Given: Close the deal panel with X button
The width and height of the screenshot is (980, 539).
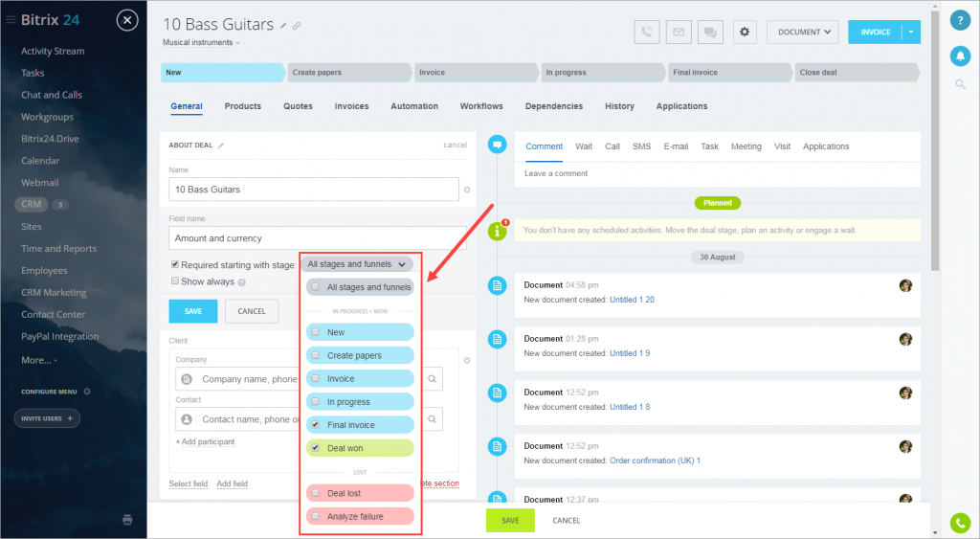Looking at the screenshot, I should 127,21.
